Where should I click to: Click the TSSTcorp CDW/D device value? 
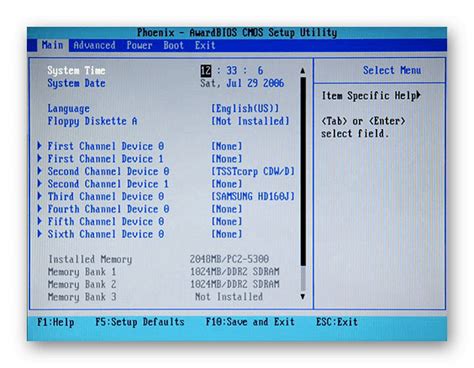253,171
